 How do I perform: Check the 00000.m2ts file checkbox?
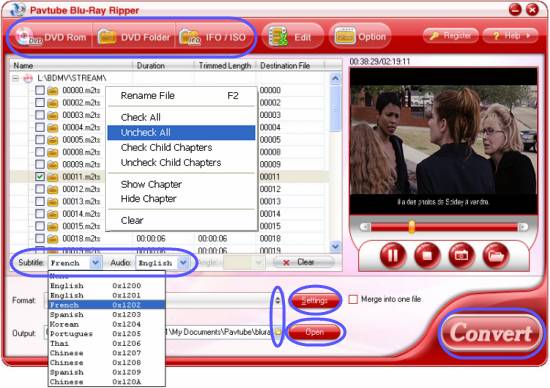click(x=40, y=90)
